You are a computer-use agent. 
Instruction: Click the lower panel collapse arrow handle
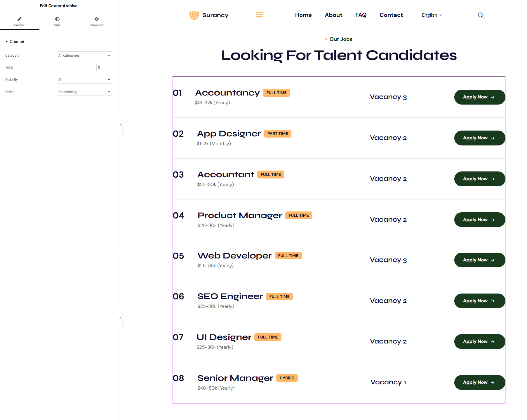pyautogui.click(x=120, y=318)
